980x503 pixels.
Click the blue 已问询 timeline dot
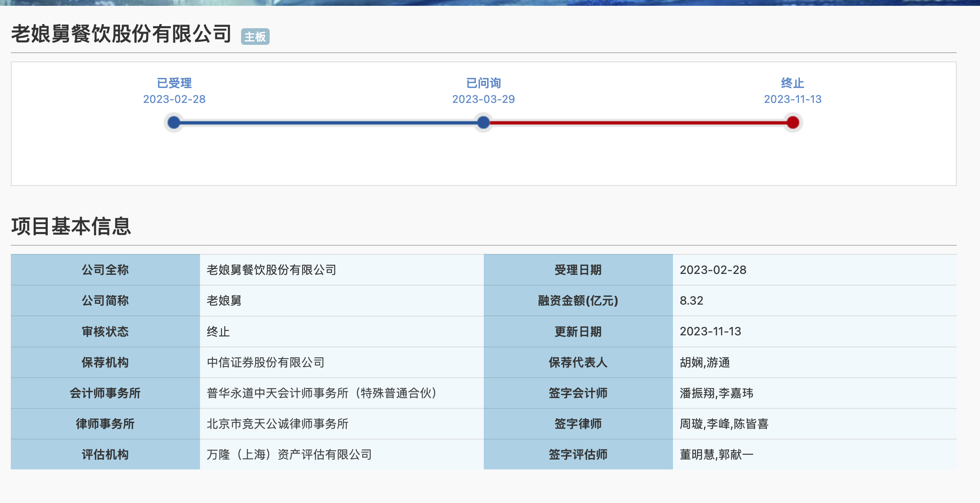click(483, 122)
